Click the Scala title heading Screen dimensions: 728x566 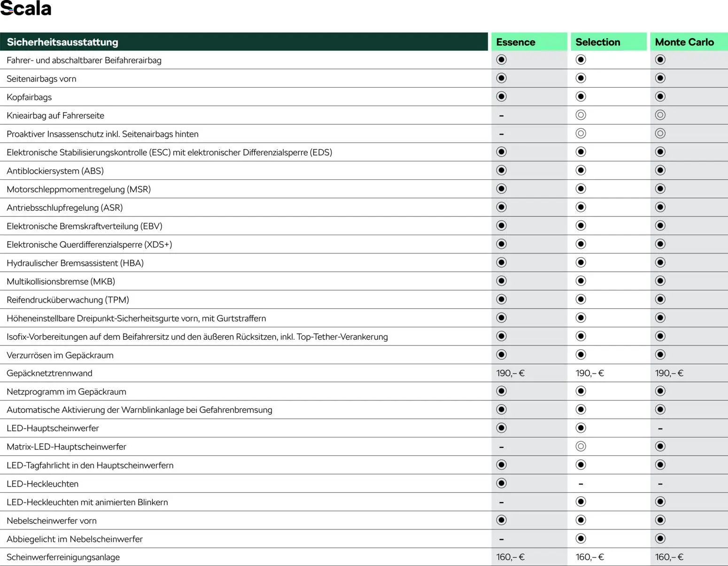point(26,8)
